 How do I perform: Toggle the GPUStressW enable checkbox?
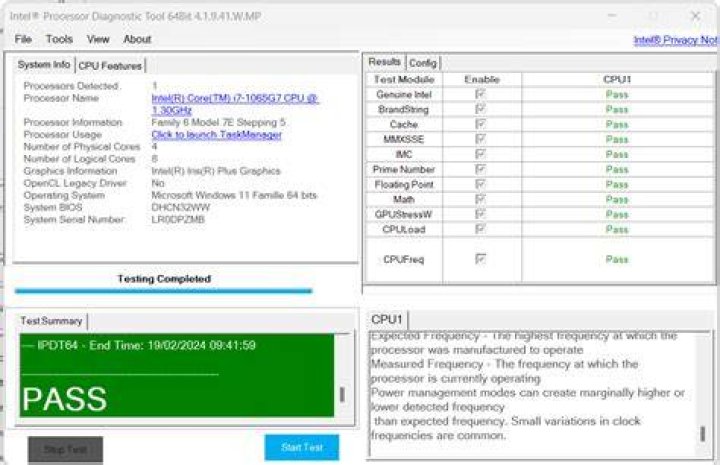[480, 214]
